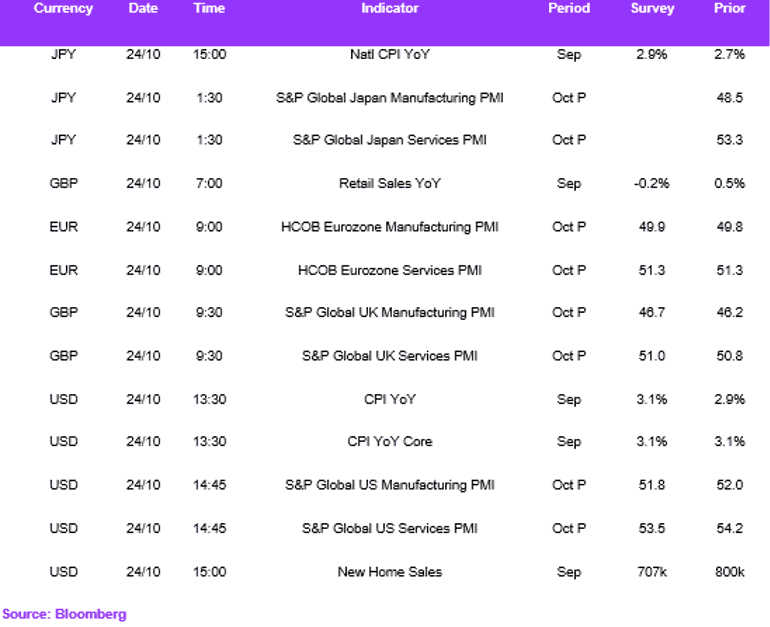Select the Date column header
This screenshot has height=627, width=770.
point(143,8)
